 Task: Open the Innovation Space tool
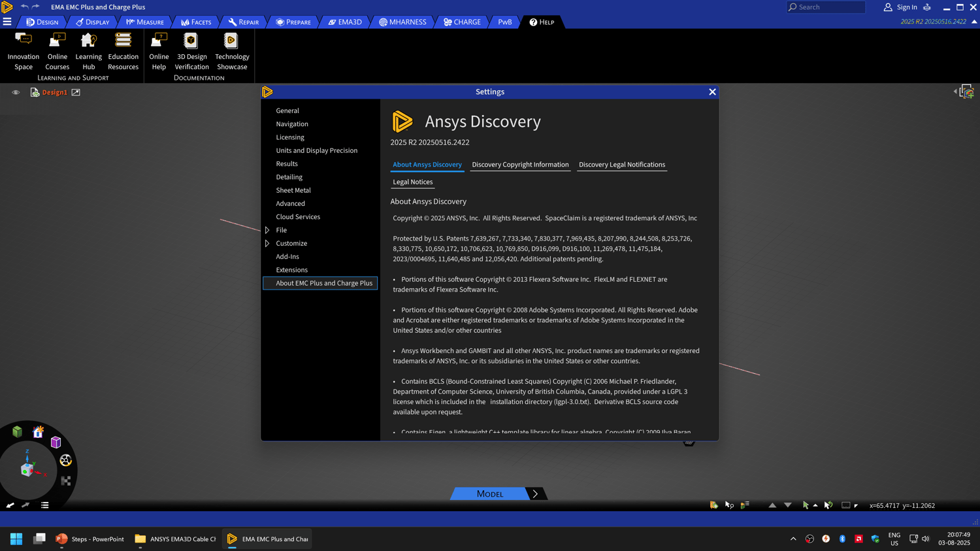(24, 52)
